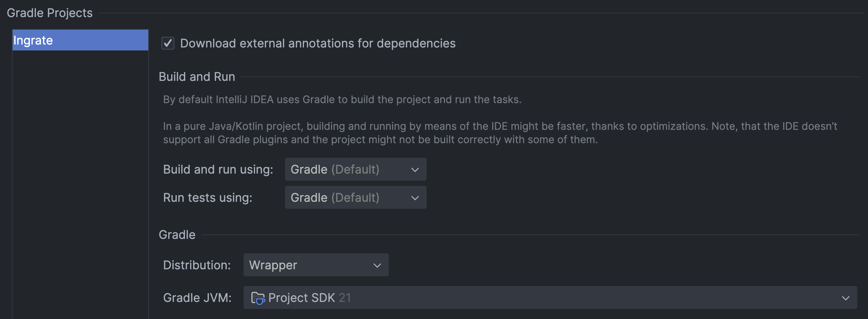Toggle Download external annotations for dependencies checkbox
This screenshot has width=868, height=319.
(168, 43)
